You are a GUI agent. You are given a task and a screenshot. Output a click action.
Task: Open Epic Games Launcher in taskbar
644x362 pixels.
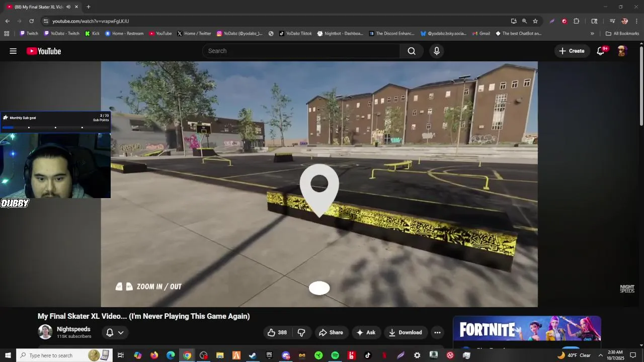coord(269,355)
